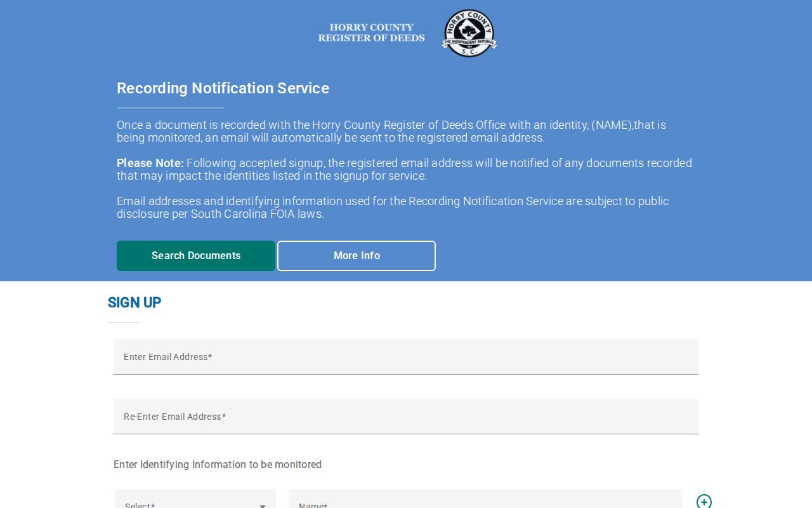
Task: Click the Horry County Register of Deeds title
Action: pyautogui.click(x=372, y=32)
